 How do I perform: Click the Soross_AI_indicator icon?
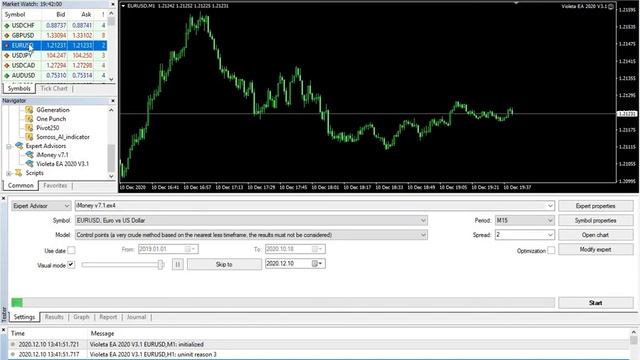(x=29, y=137)
